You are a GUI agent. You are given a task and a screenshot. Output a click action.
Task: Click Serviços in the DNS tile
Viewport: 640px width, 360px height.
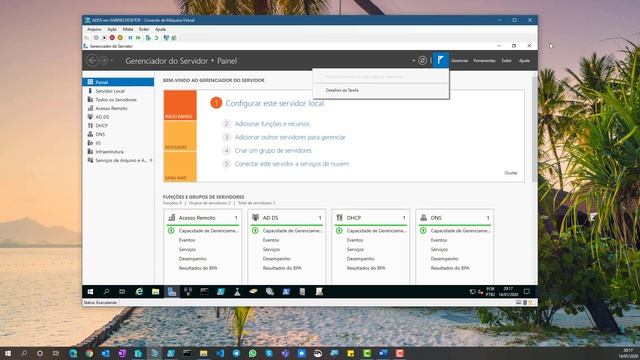(439, 249)
